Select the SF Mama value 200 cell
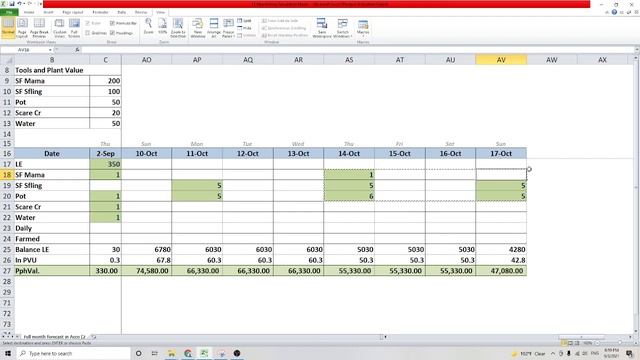Image resolution: width=640 pixels, height=360 pixels. pyautogui.click(x=105, y=81)
